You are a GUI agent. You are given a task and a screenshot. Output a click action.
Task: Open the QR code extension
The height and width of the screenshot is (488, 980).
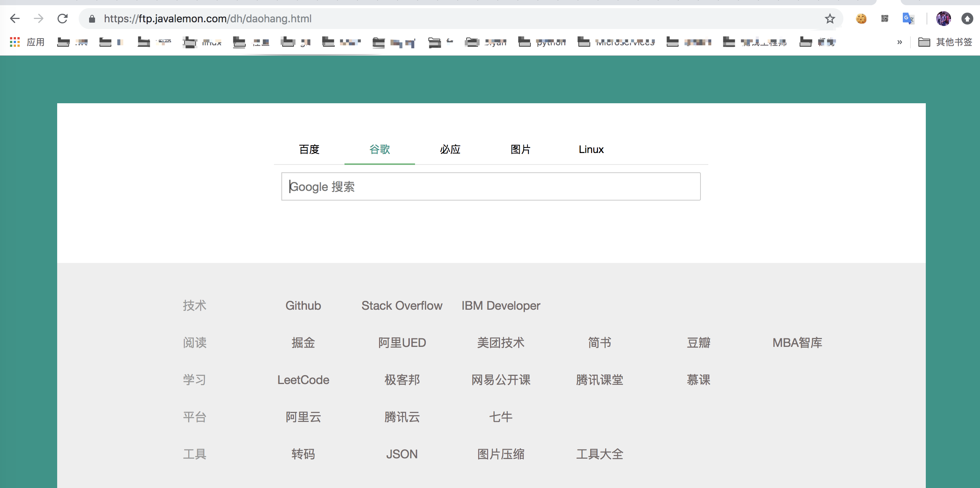[x=885, y=19]
